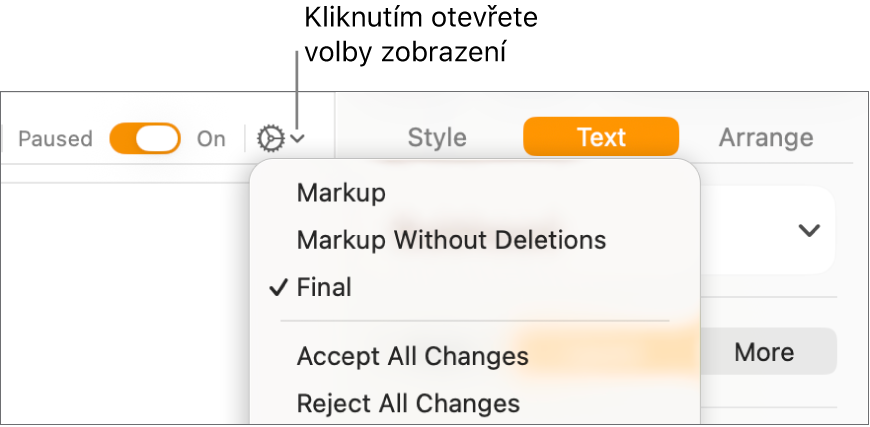Select the Text tab

601,137
